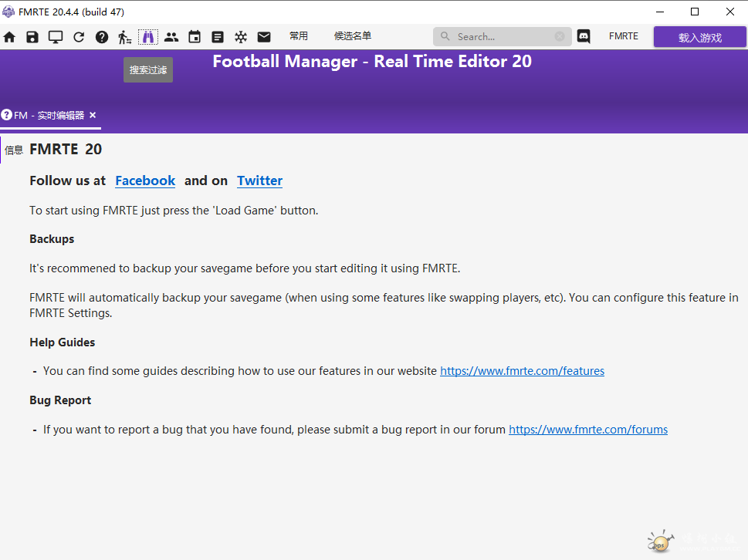The height and width of the screenshot is (560, 748).
Task: Open the FMRTE menu
Action: [624, 36]
